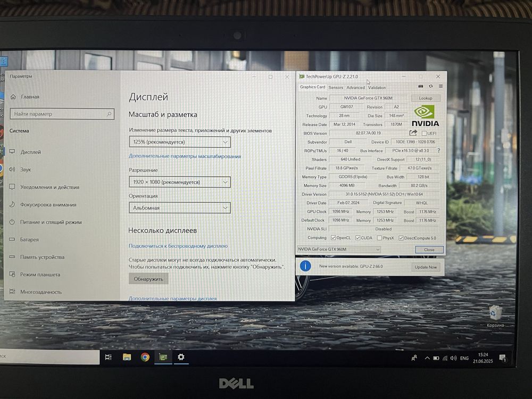
Task: Toggle OpenCL checkbox
Action: [333, 238]
